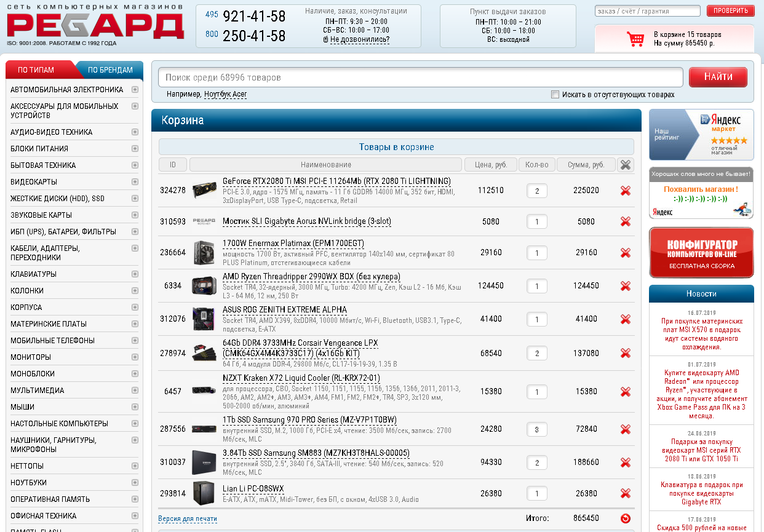Expand Ноутбуки category plus icon
The width and height of the screenshot is (764, 532).
135,483
